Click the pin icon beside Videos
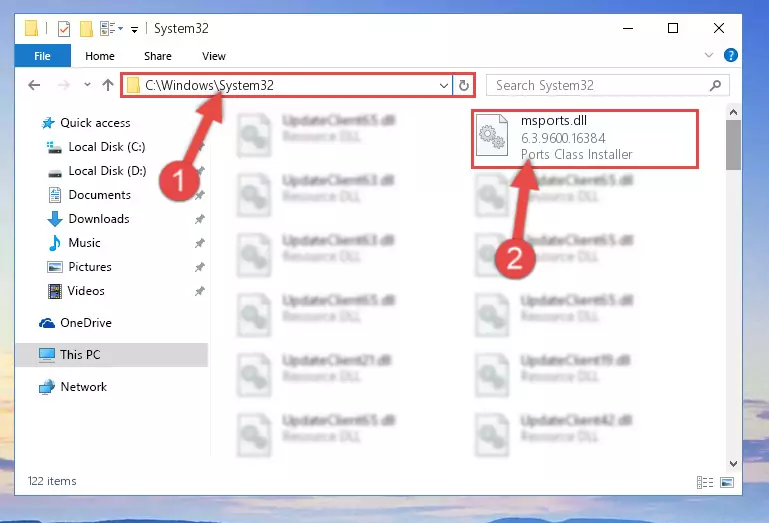The image size is (769, 523). pyautogui.click(x=200, y=291)
